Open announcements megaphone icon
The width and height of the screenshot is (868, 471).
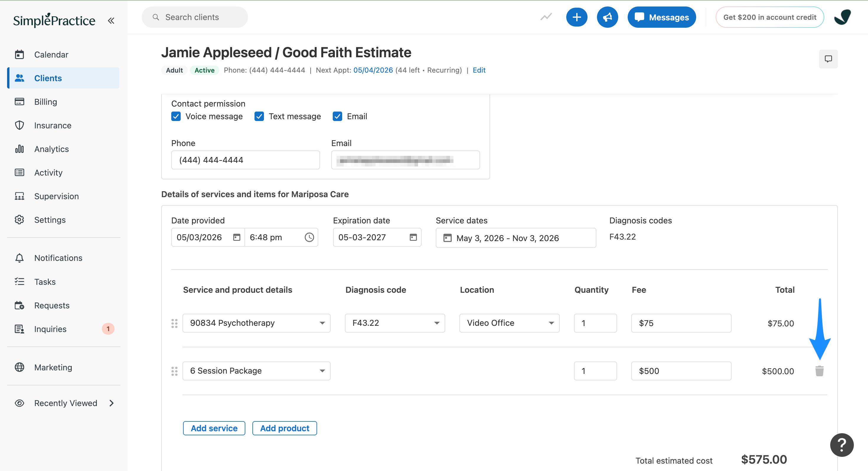(607, 17)
